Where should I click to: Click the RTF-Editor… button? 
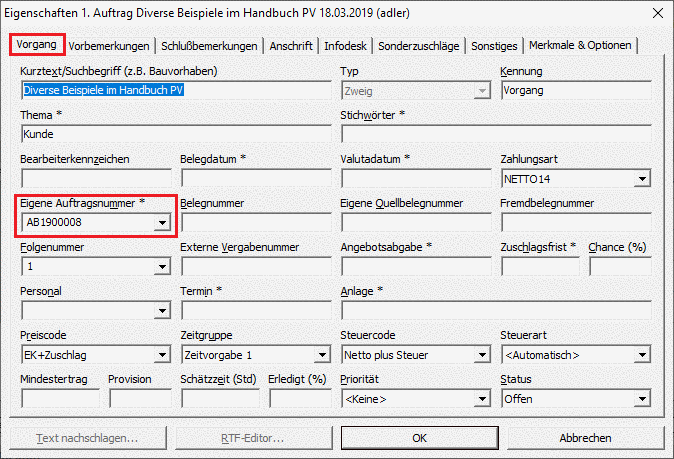pyautogui.click(x=254, y=438)
